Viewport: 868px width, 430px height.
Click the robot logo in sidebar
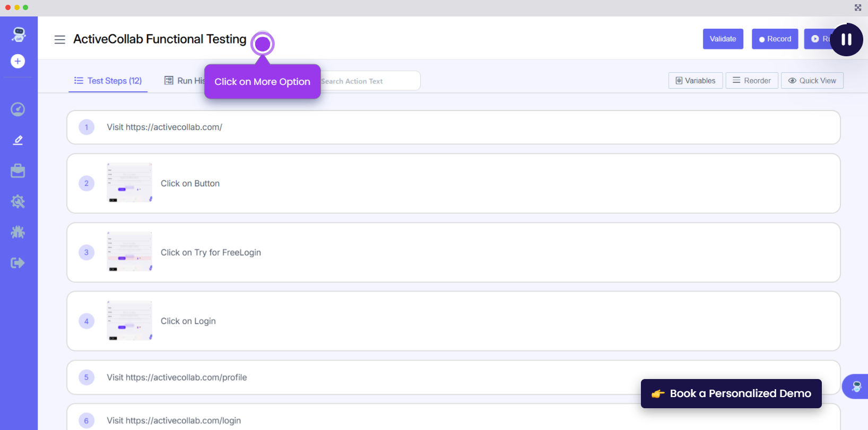19,35
